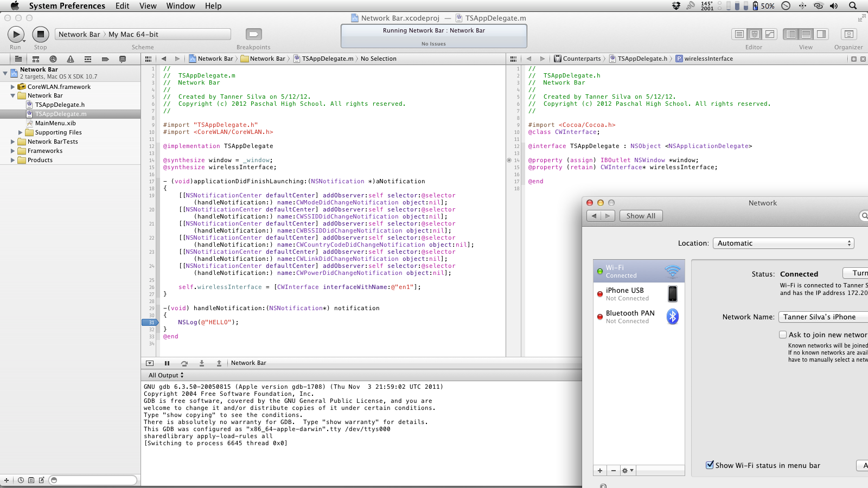Hide the debug area with the toggle icon
Viewport: 868px width, 488px height.
point(150,363)
